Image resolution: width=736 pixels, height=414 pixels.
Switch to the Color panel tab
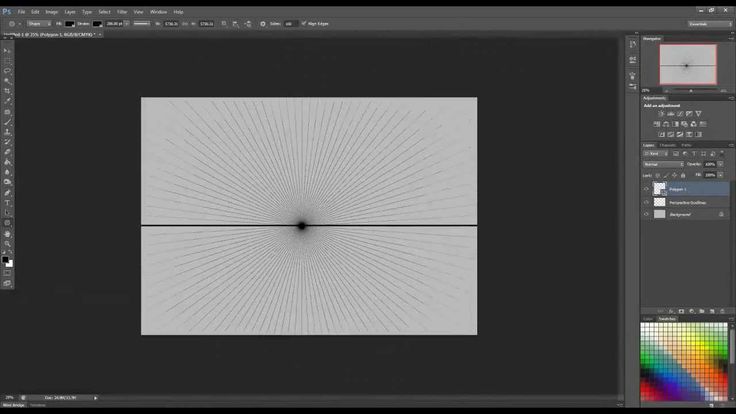point(648,319)
